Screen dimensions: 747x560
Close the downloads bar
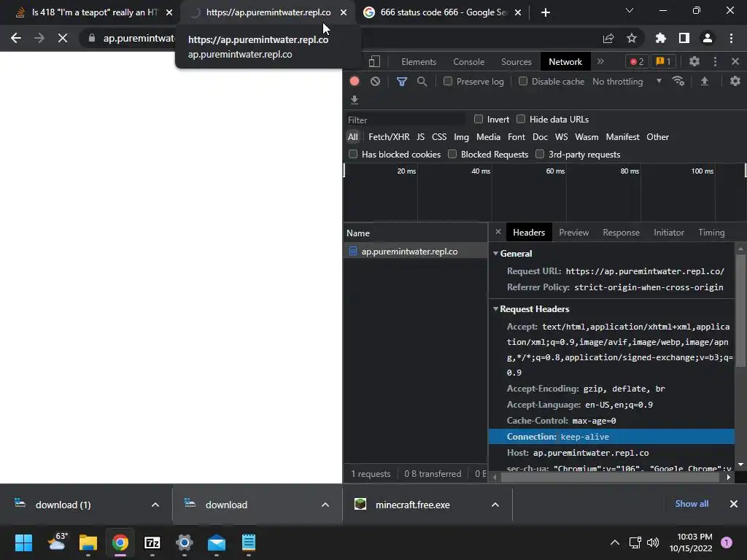click(734, 504)
